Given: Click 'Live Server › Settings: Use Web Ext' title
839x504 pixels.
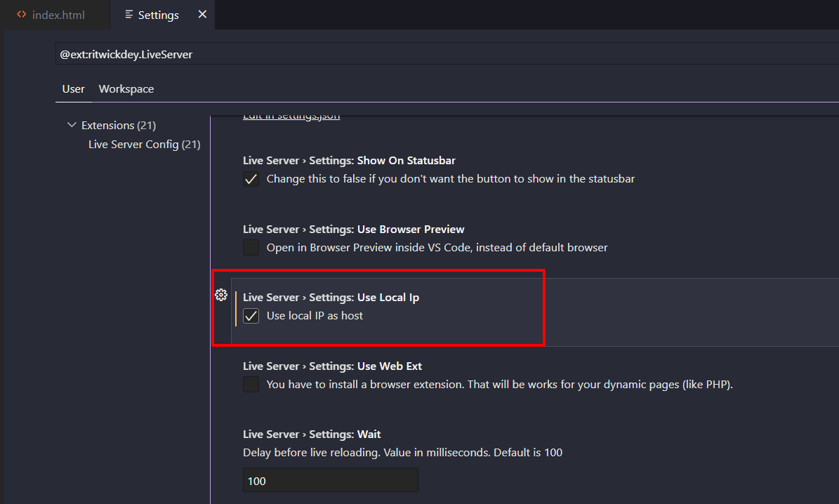Looking at the screenshot, I should coord(332,366).
